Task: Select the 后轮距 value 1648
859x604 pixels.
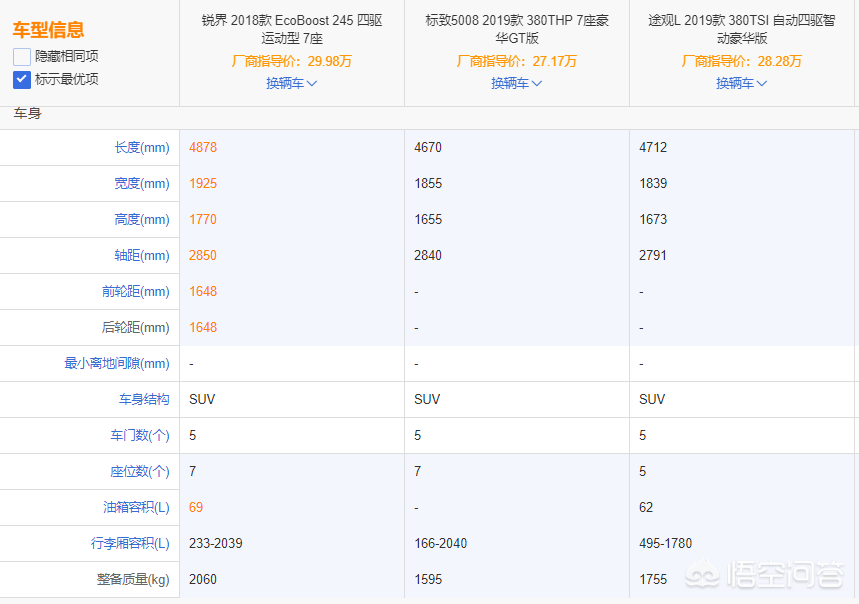Action: (203, 327)
